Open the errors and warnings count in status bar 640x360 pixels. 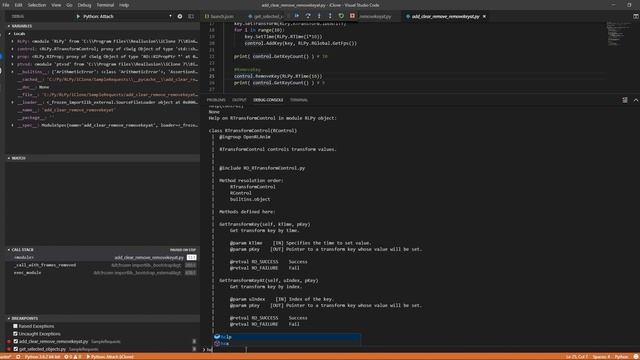click(x=73, y=357)
